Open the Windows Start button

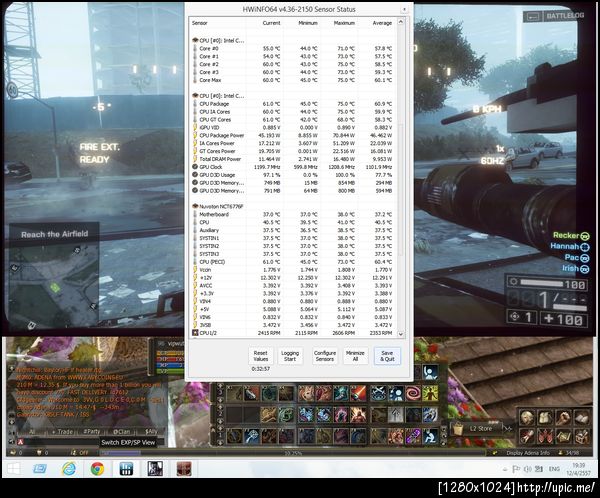coord(13,469)
